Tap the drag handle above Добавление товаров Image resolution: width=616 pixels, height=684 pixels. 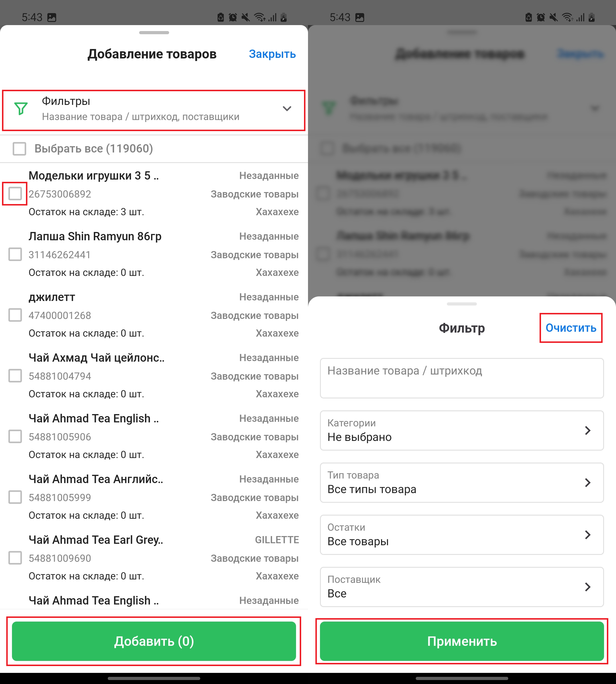coord(154,32)
